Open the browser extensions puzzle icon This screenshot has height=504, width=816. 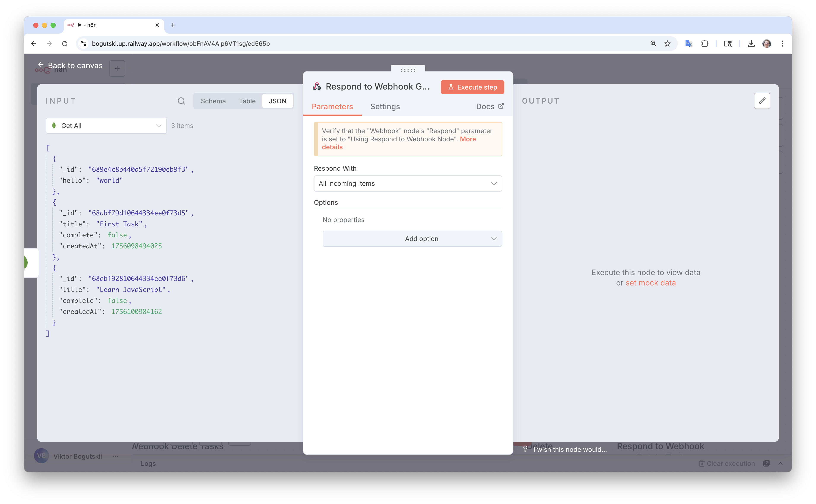point(705,44)
